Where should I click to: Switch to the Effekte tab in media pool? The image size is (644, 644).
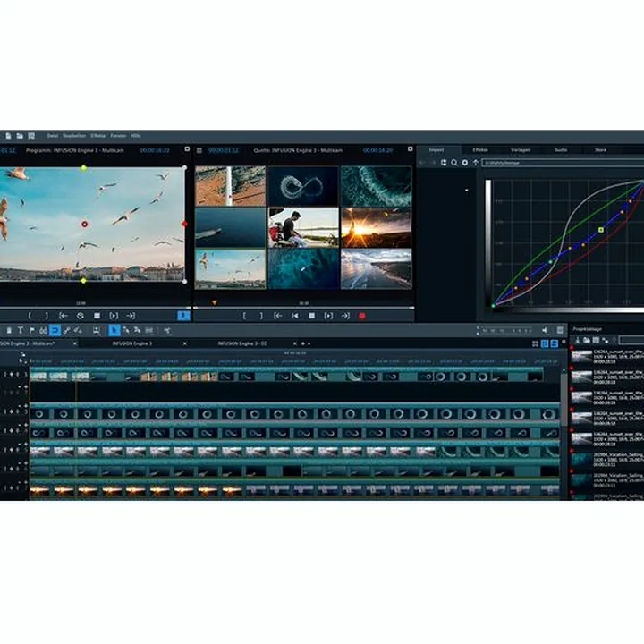(x=480, y=150)
